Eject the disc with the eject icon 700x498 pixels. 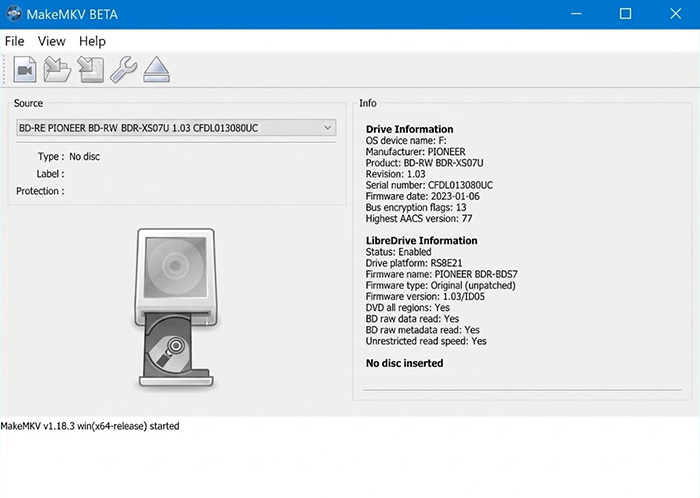pos(156,69)
